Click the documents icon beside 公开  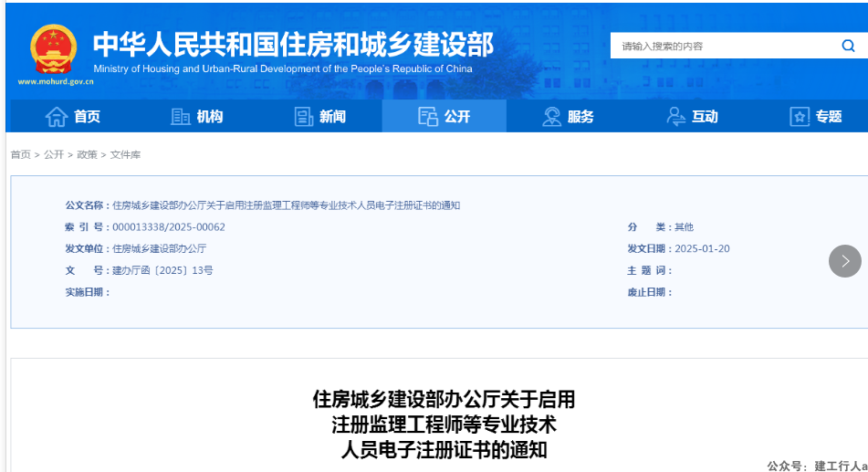point(428,117)
